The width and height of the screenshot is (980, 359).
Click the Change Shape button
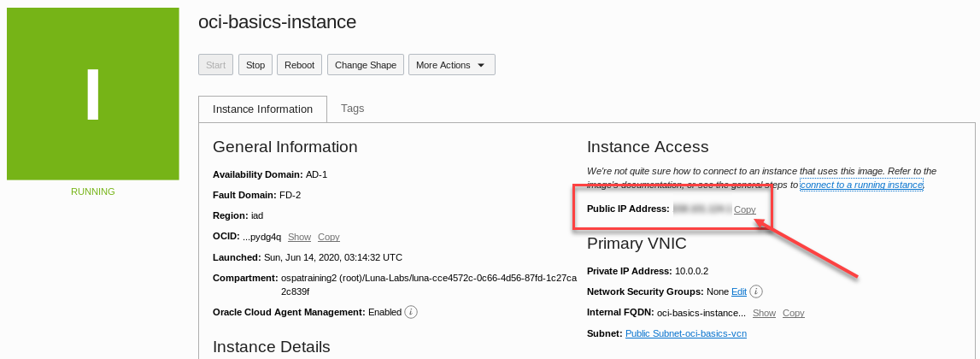click(x=366, y=65)
